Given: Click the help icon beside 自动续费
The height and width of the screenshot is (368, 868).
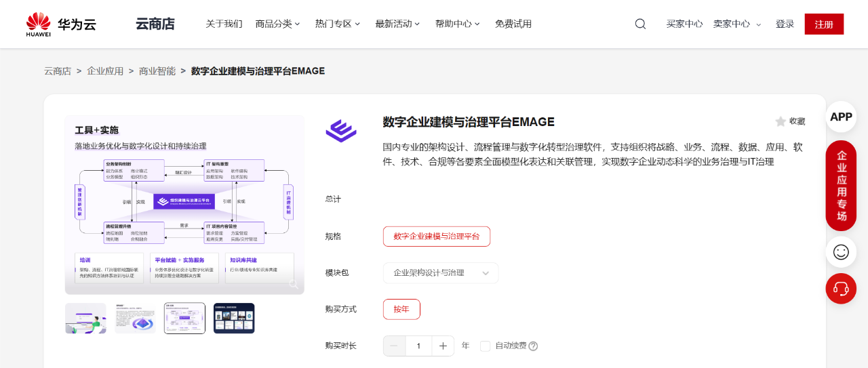Looking at the screenshot, I should click(533, 346).
